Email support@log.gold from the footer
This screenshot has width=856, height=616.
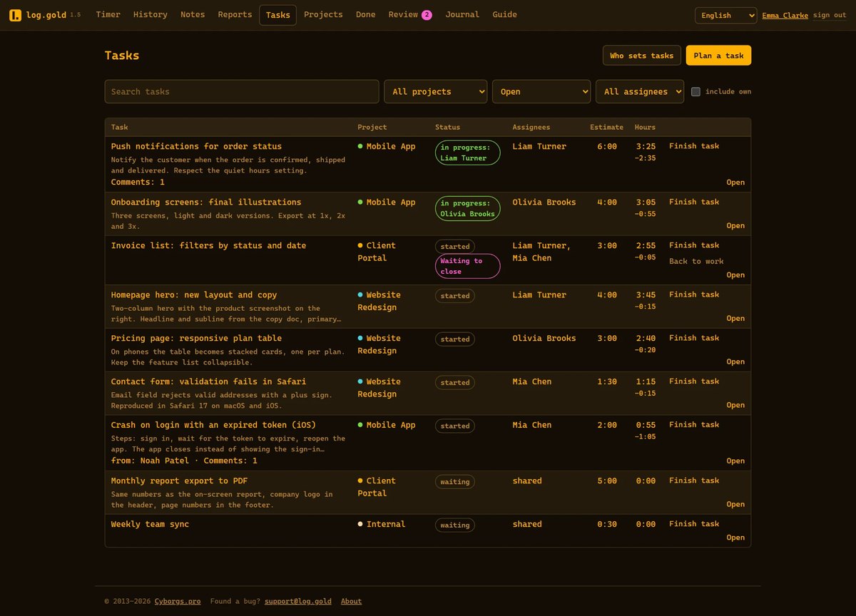coord(298,601)
